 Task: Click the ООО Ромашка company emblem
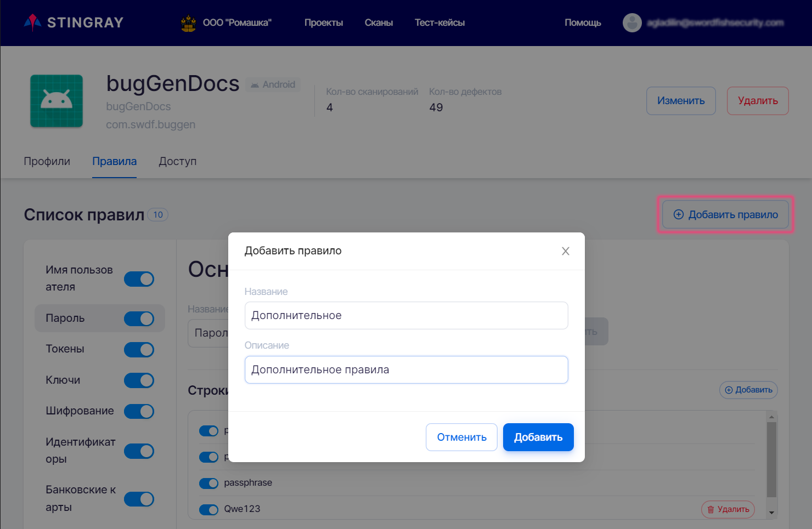(188, 23)
